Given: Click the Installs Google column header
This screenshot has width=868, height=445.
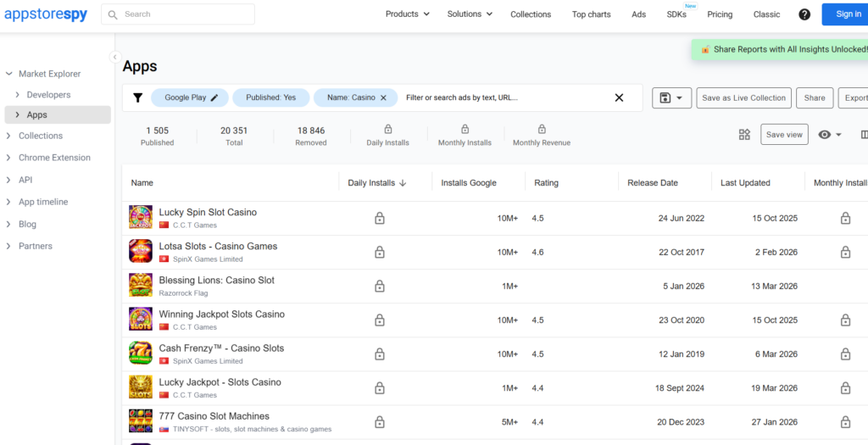Looking at the screenshot, I should click(469, 182).
